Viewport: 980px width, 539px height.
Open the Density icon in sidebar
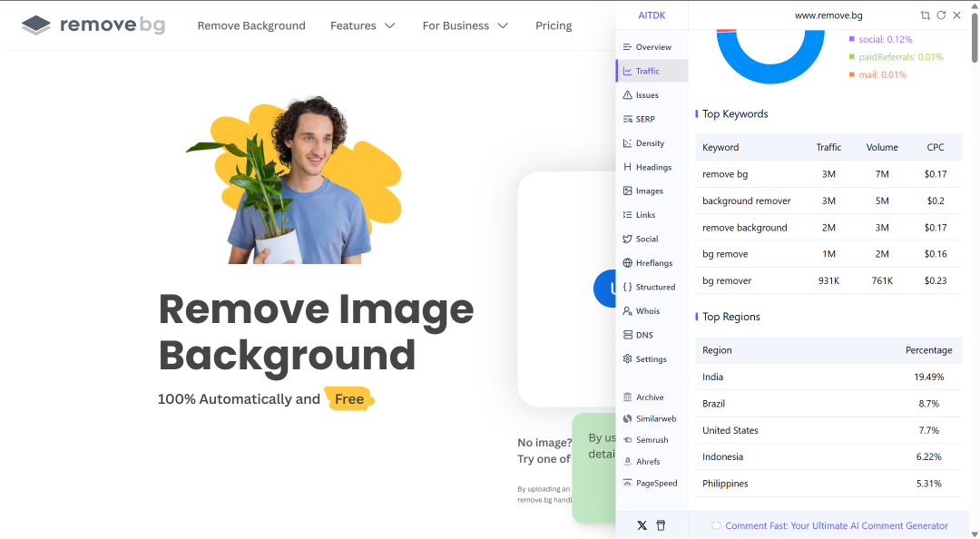[x=628, y=143]
